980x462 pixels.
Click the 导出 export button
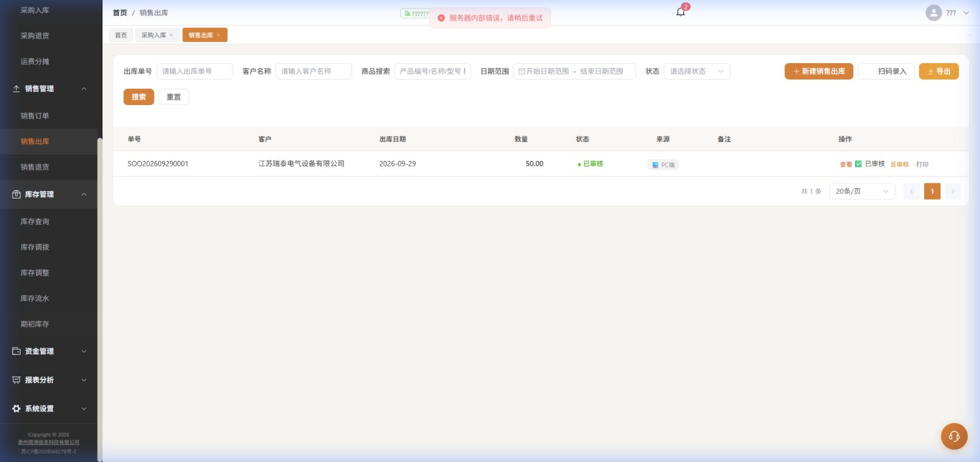point(939,72)
